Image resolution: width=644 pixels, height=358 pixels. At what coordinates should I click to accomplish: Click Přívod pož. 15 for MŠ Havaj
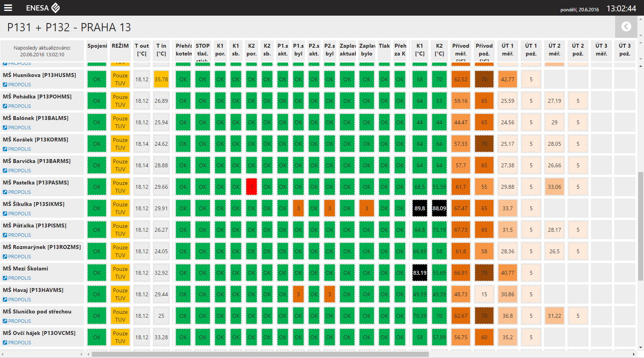484,294
